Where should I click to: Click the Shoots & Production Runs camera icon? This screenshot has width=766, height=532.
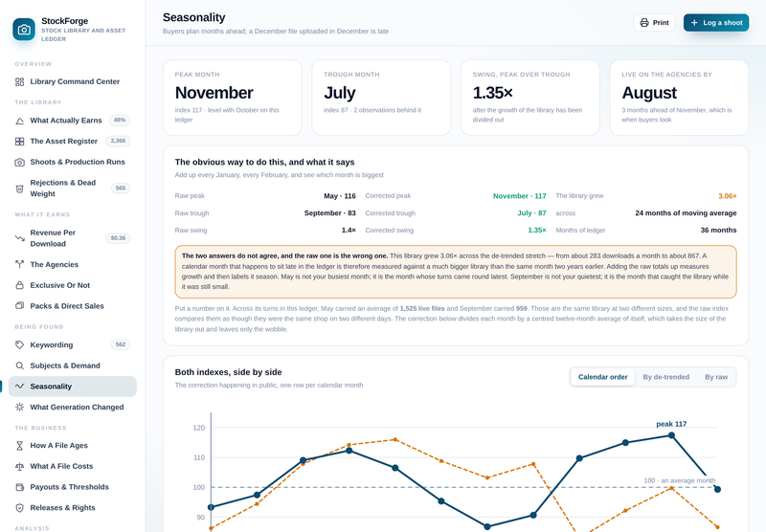(19, 162)
